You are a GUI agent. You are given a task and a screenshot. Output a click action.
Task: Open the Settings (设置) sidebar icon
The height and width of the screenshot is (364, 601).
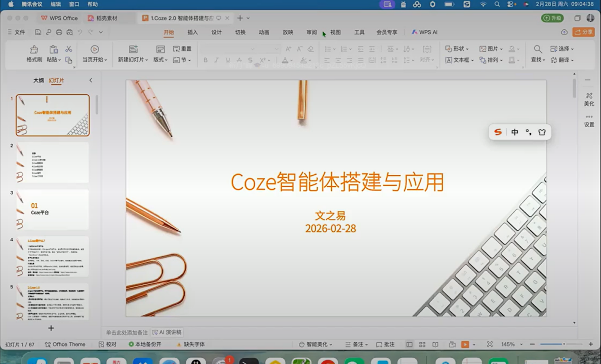[x=589, y=117]
